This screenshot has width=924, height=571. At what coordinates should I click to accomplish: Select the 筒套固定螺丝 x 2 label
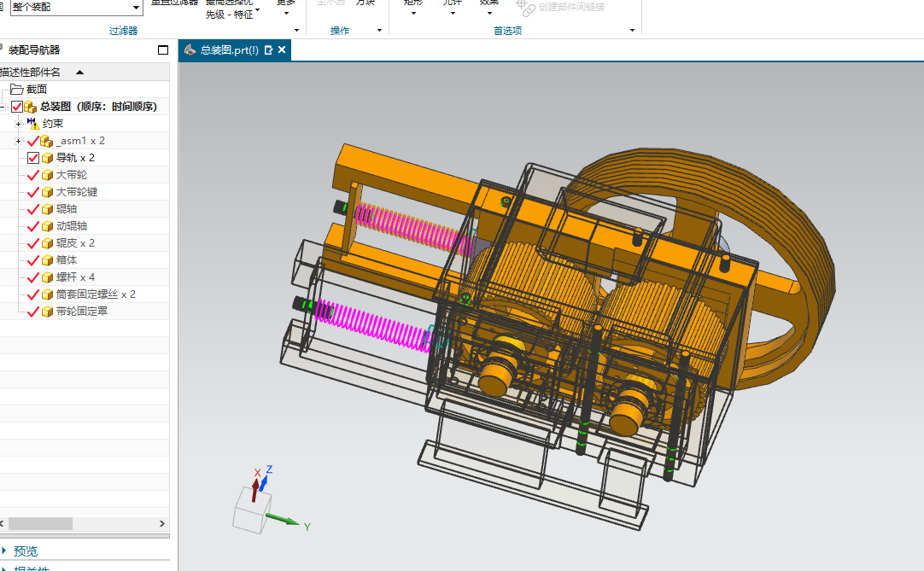coord(96,294)
